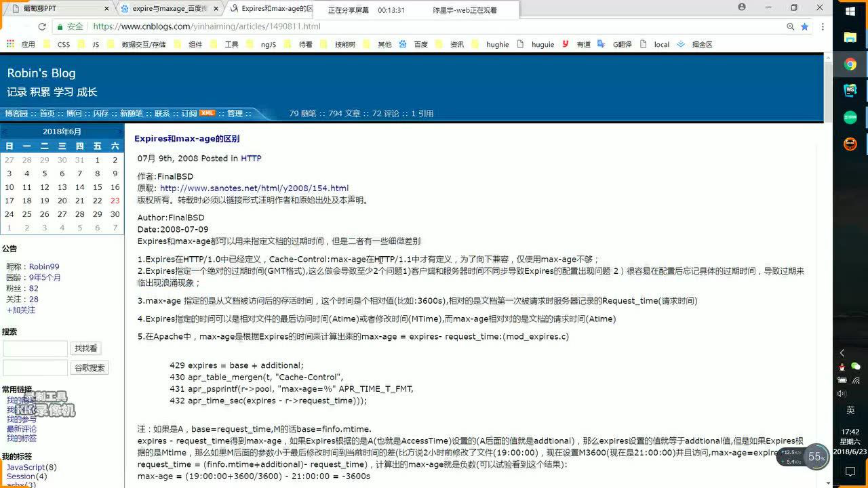Close the 葡萄藤PPT tab
This screenshot has height=488, width=868.
tap(106, 9)
